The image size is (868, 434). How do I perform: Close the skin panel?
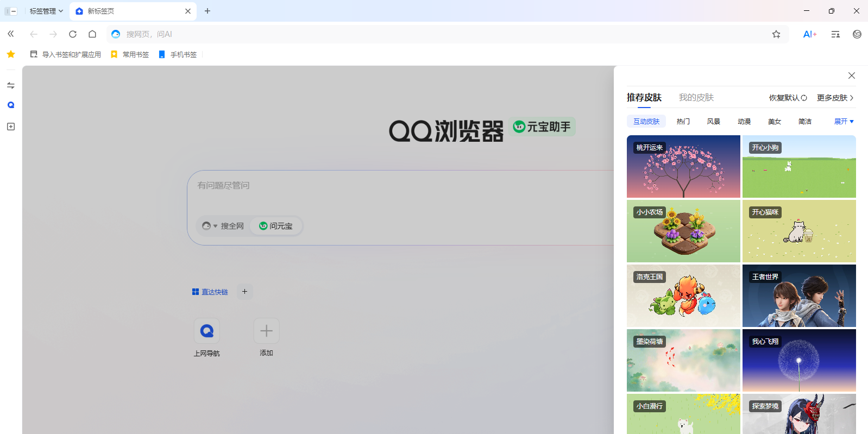(852, 76)
